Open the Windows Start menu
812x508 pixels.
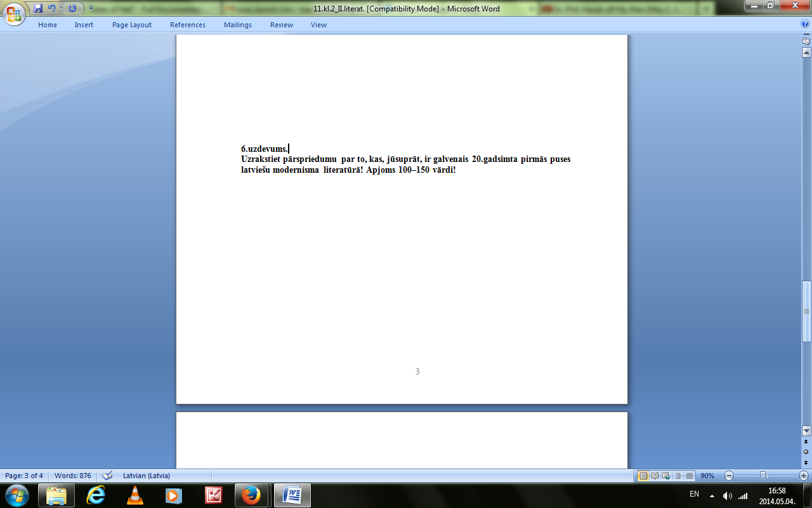point(17,495)
